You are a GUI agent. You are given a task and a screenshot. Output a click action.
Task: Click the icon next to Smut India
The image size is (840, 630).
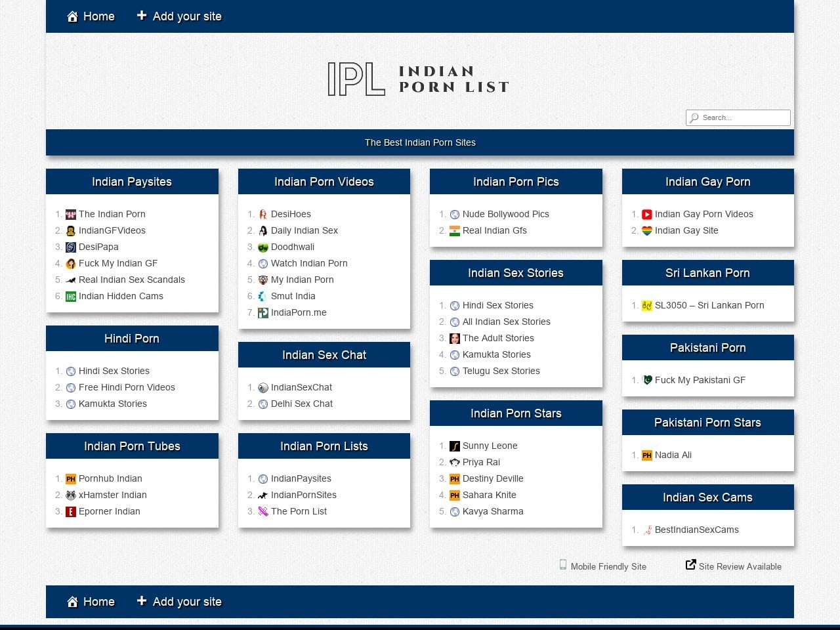point(263,297)
